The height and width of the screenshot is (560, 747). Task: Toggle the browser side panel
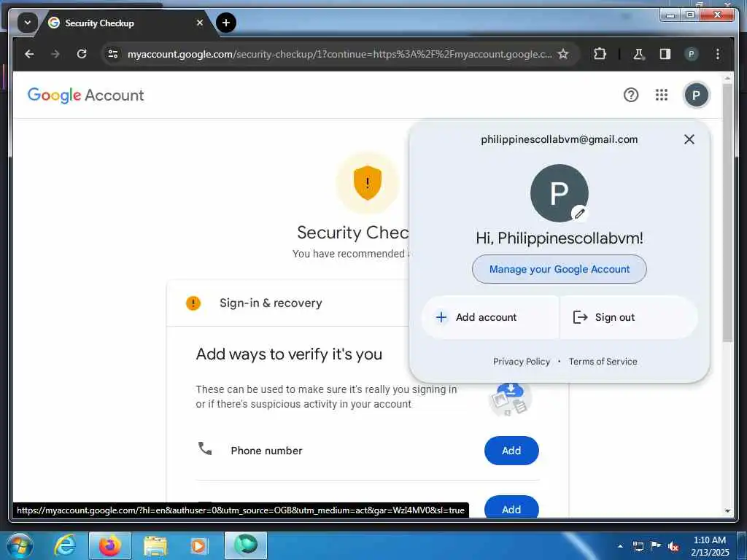pyautogui.click(x=665, y=54)
